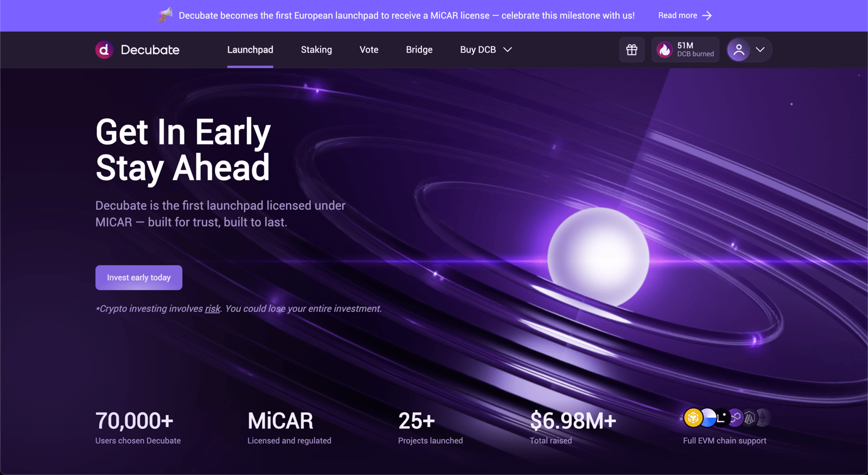Click the user profile avatar icon
Viewport: 868px width, 475px height.
pos(738,50)
